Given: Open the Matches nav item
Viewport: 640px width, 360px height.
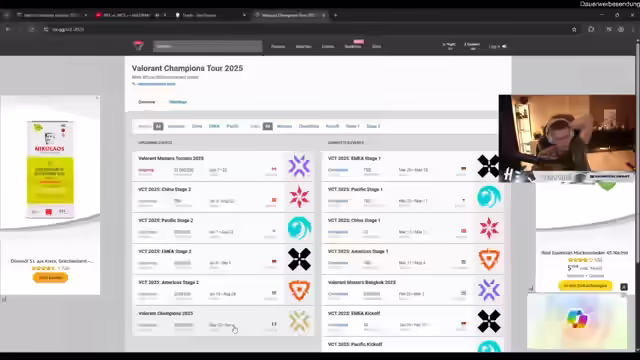Looking at the screenshot, I should tap(303, 47).
